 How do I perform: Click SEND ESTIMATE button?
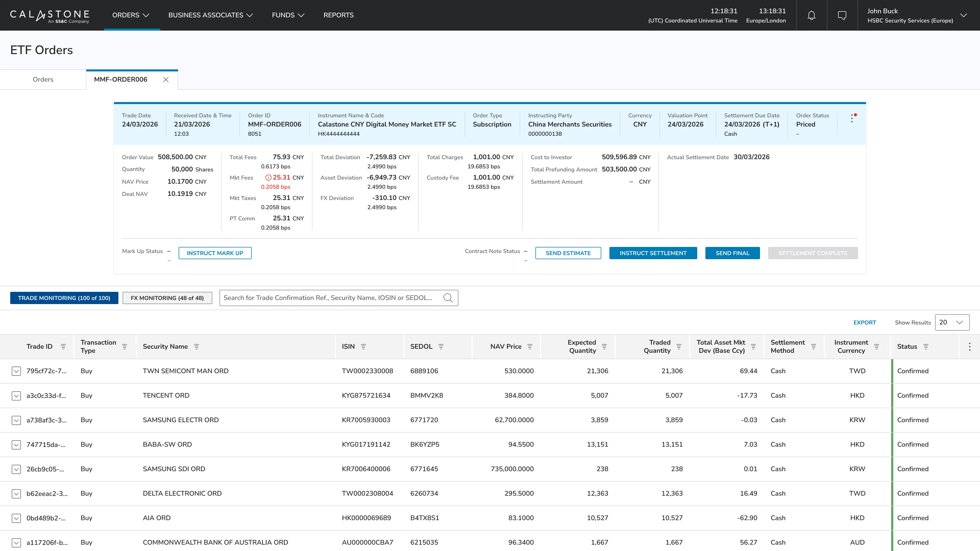[x=568, y=253]
